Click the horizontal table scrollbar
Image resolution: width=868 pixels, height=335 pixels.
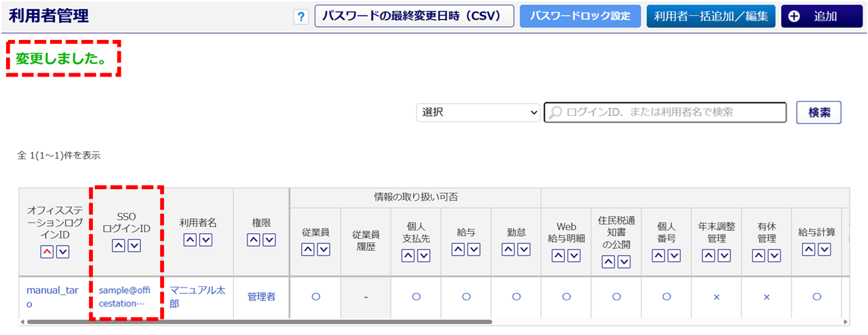pyautogui.click(x=258, y=322)
